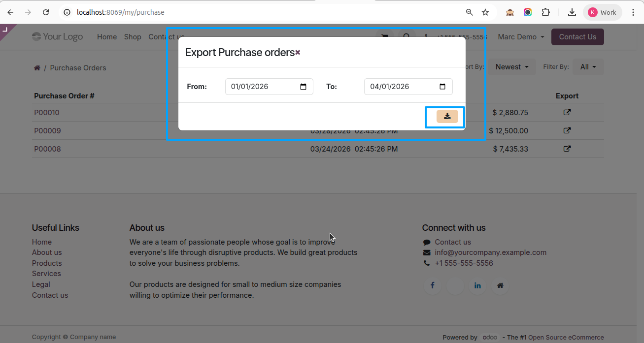Click the avatar extension icon in toolbar
The image size is (644, 343).
[510, 12]
